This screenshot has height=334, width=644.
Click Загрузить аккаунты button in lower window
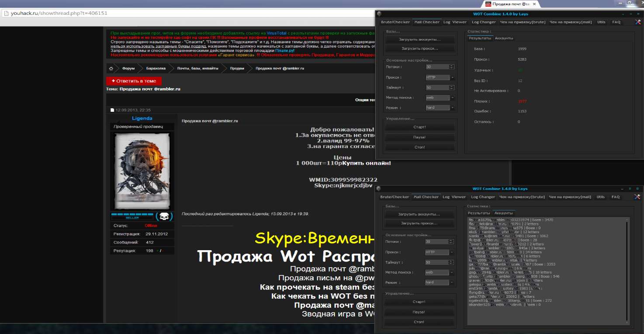click(x=419, y=214)
